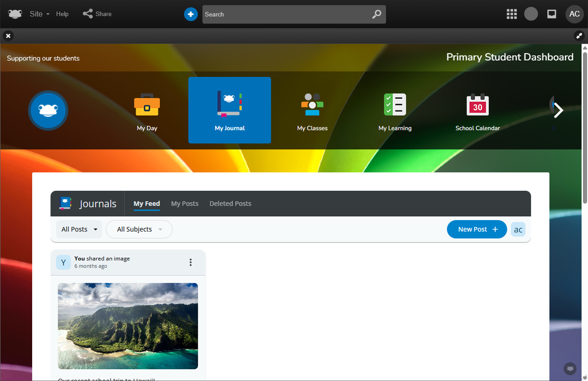Screen dimensions: 588x381
Task: Open the apps grid launcher icon
Action: [x=511, y=14]
